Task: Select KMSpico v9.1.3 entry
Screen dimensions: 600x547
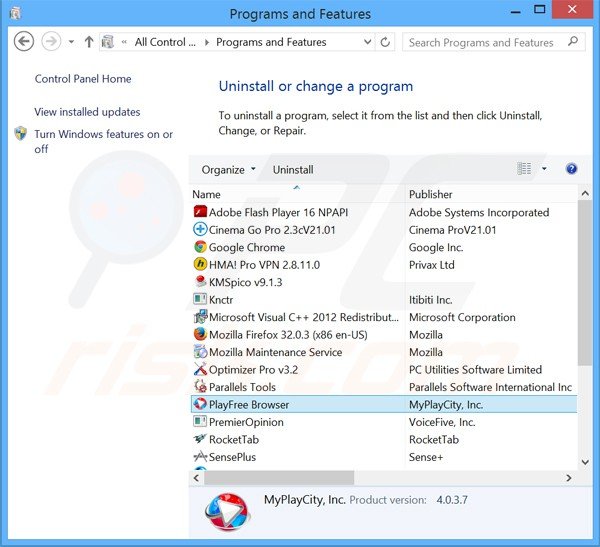Action: coord(246,282)
